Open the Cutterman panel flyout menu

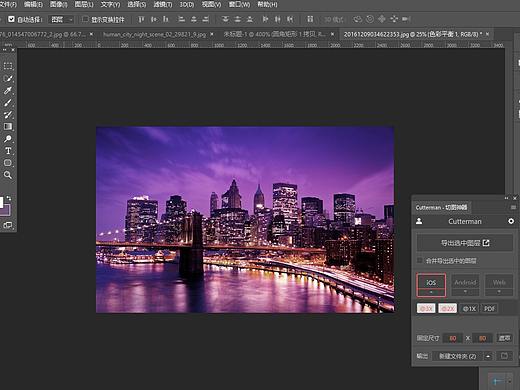513,207
